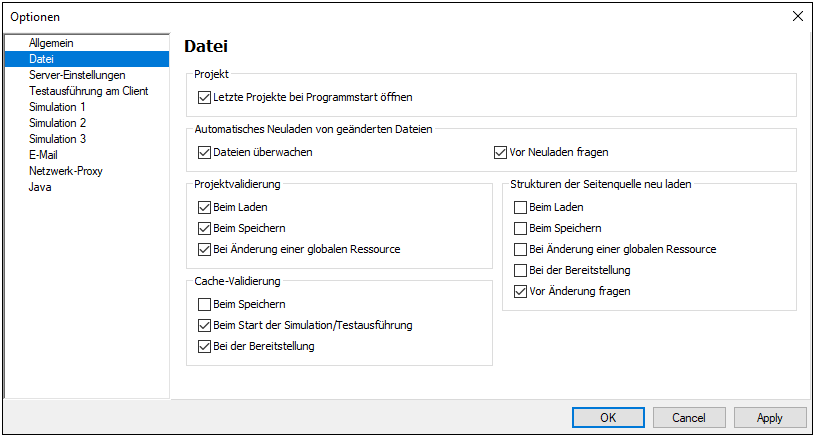Select Testausführung am Client category
815x437 pixels.
pyautogui.click(x=88, y=91)
